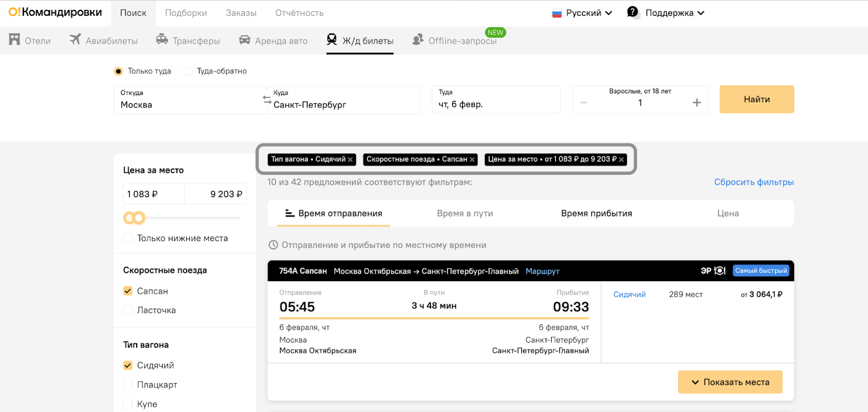Screen dimensions: 868x412
Task: Remove the Тип вагона Сидячий filter chip
Action: (350, 160)
